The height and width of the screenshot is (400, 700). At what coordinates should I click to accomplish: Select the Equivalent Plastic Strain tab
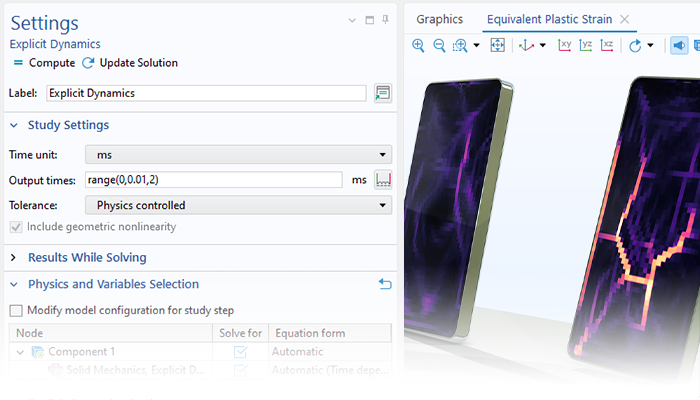pyautogui.click(x=547, y=19)
